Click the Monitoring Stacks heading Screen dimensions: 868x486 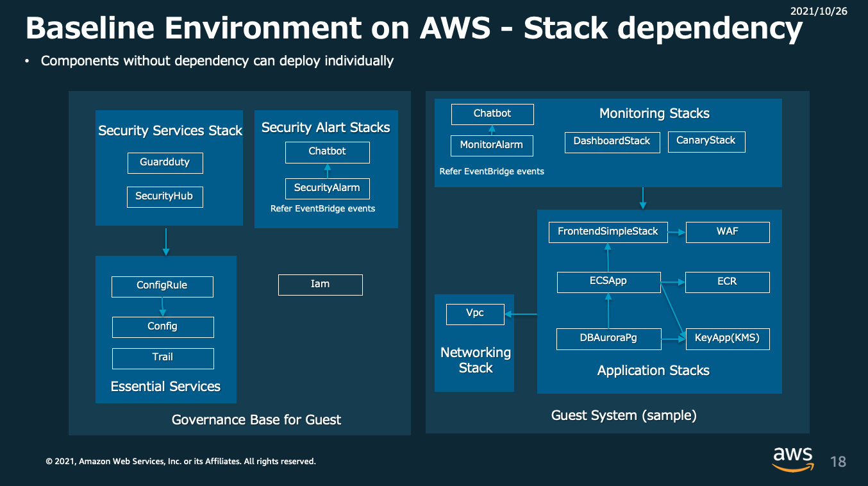(655, 113)
